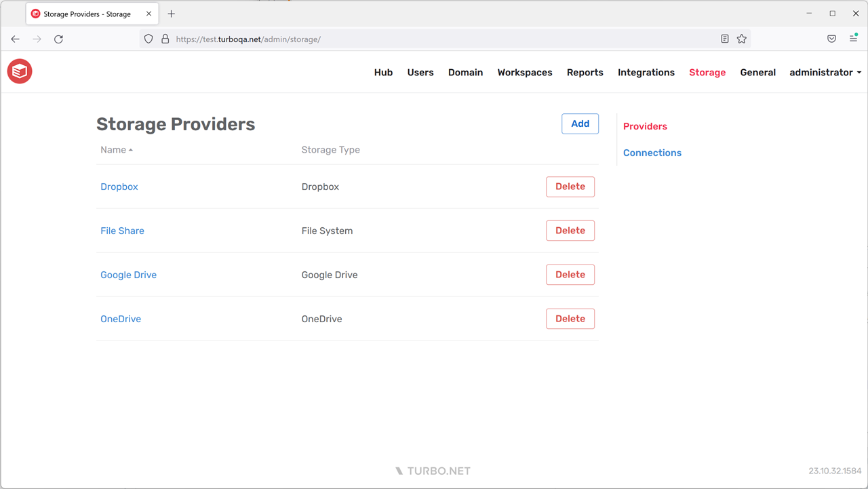Select the Connections sidebar item
Viewport: 868px width, 489px height.
(652, 152)
